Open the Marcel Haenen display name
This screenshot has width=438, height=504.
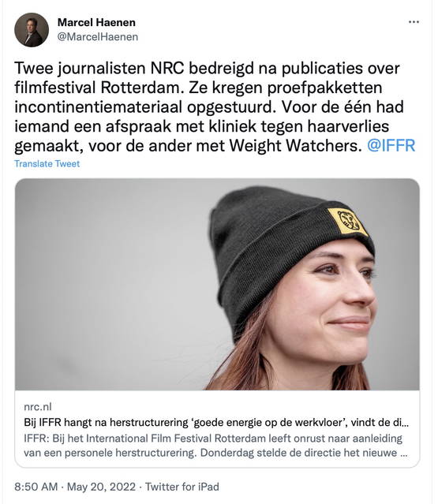[x=96, y=23]
